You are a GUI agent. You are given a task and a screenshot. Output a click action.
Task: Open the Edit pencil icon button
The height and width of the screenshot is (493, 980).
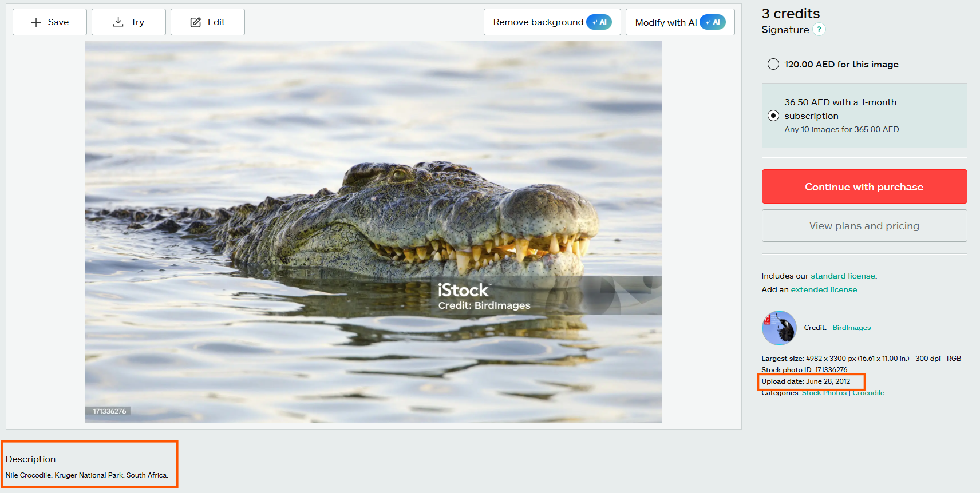tap(208, 22)
